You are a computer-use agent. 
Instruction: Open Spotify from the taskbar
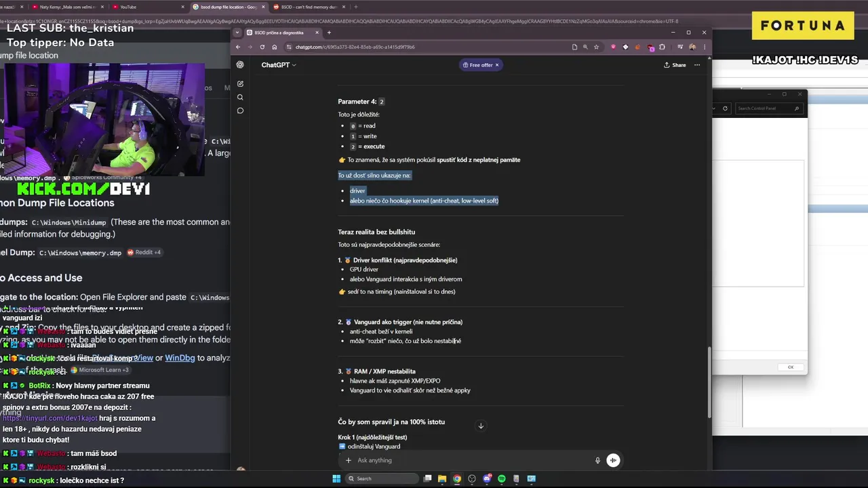tap(502, 479)
